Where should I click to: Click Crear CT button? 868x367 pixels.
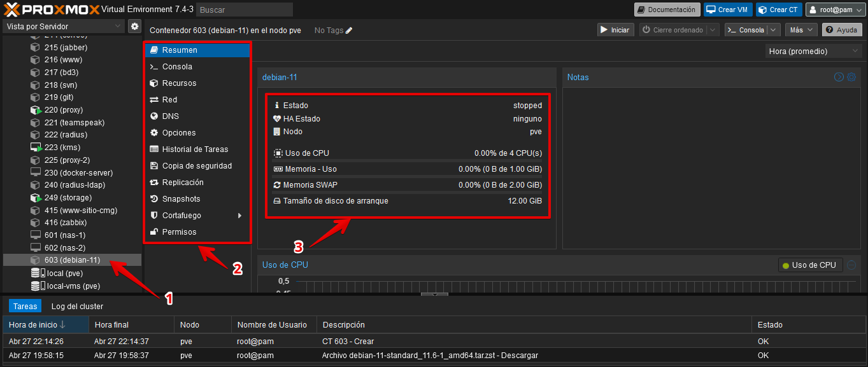point(779,10)
